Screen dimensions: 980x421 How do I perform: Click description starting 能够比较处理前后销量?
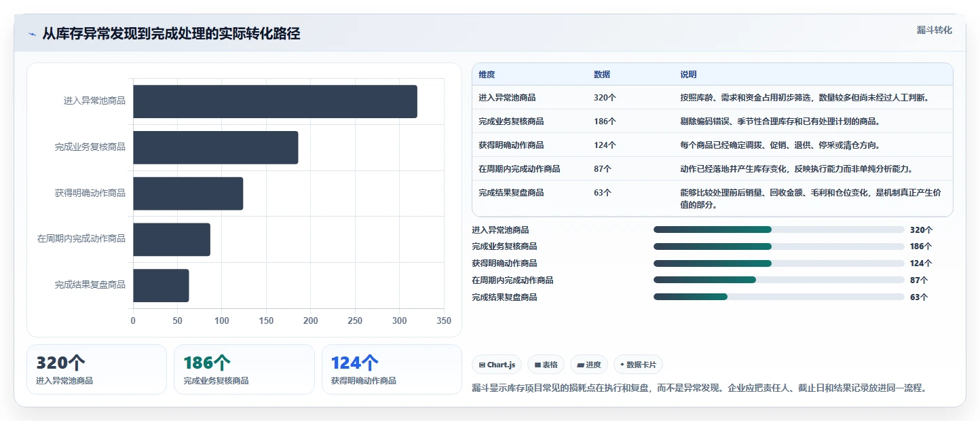(810, 198)
